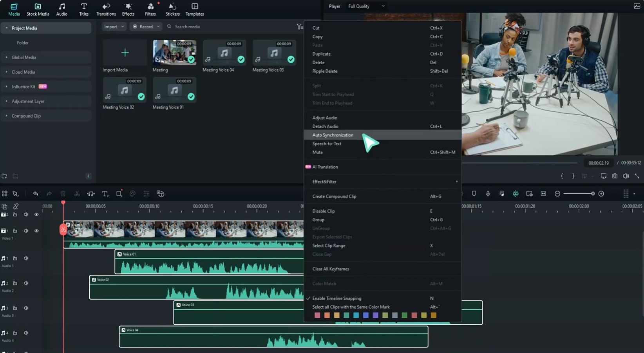Choose Create Compound Clip menu entry

coord(383,197)
